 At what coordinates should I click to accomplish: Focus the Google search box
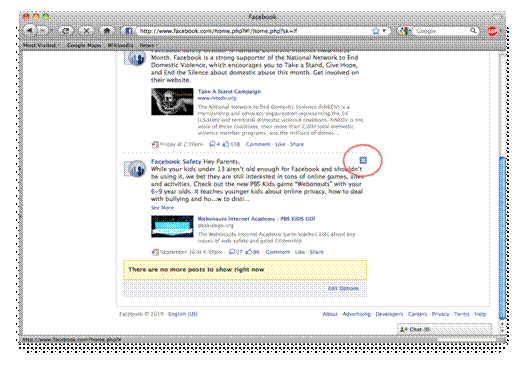click(441, 31)
